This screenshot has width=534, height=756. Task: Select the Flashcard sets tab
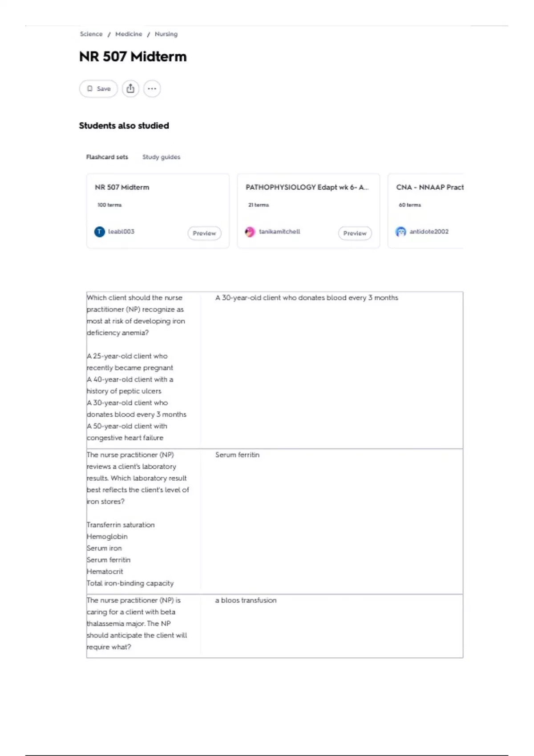click(x=107, y=157)
